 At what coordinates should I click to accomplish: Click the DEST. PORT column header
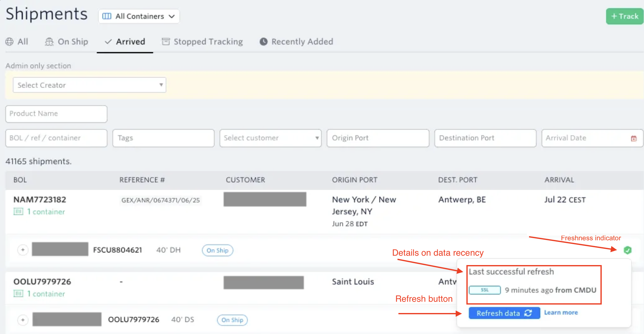(x=458, y=180)
